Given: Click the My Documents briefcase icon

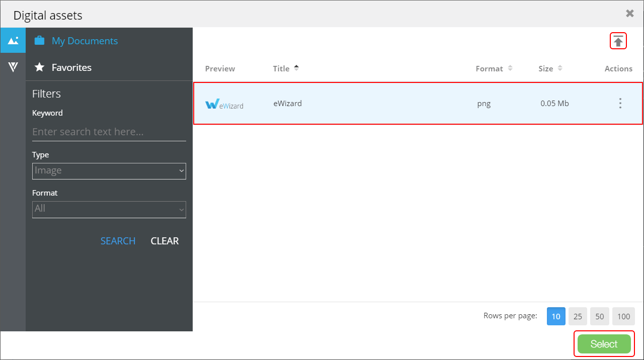Looking at the screenshot, I should pyautogui.click(x=39, y=41).
